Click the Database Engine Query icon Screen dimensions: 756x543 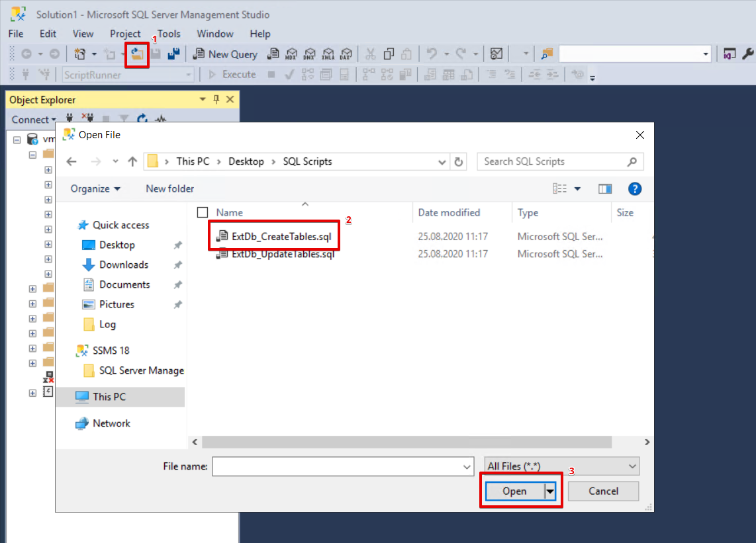(x=273, y=54)
